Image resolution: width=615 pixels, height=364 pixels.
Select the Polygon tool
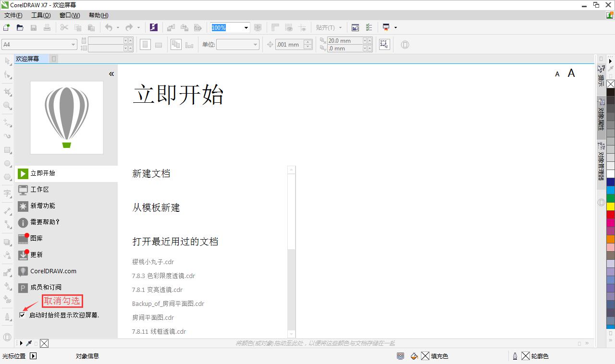(x=7, y=177)
